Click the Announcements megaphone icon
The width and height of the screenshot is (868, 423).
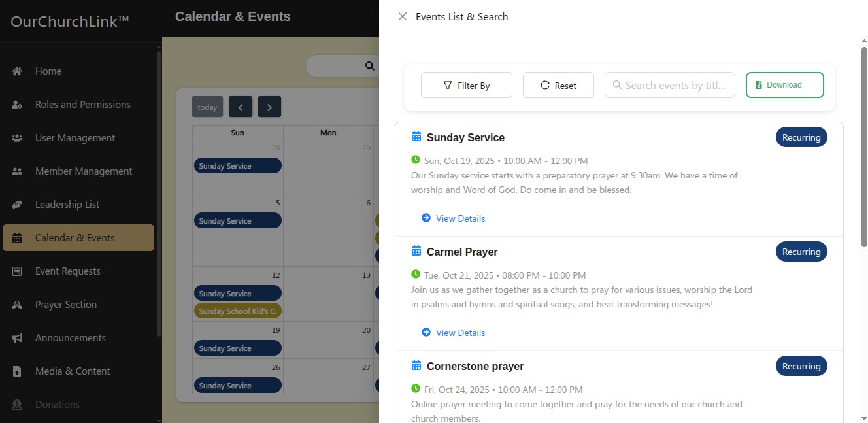tap(18, 338)
